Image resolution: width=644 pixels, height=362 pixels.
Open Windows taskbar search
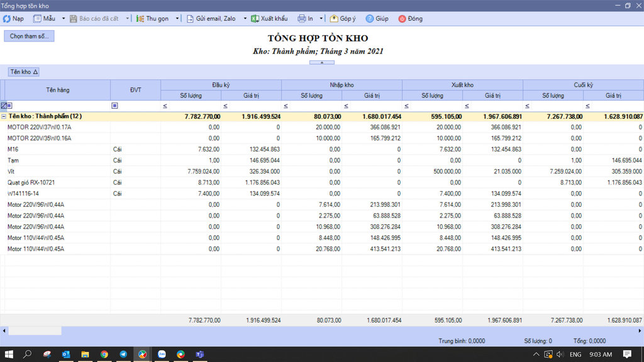pos(27,354)
